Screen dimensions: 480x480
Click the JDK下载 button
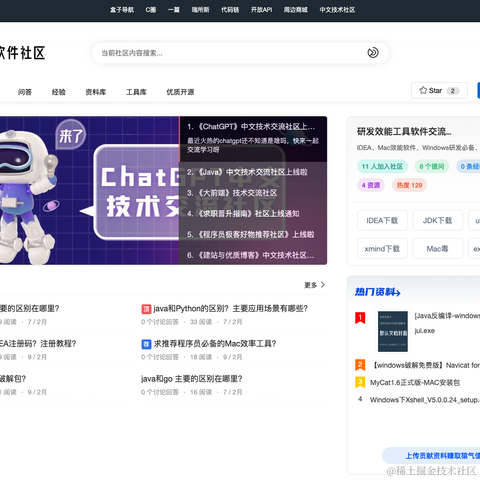pos(437,220)
